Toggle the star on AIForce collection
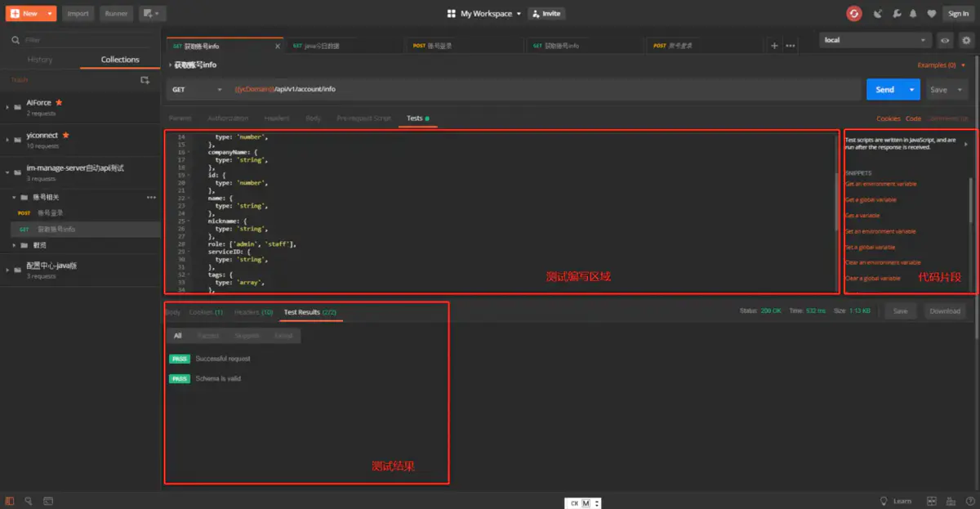This screenshot has width=980, height=509. pos(59,103)
